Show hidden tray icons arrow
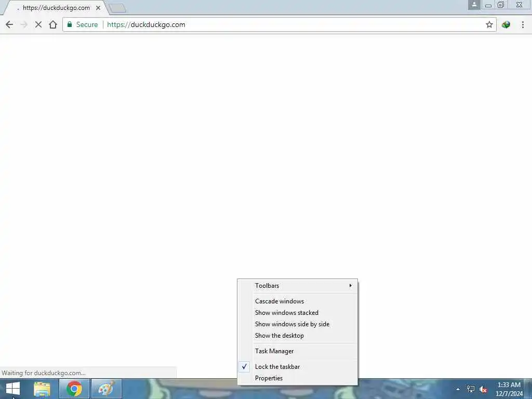 click(458, 389)
